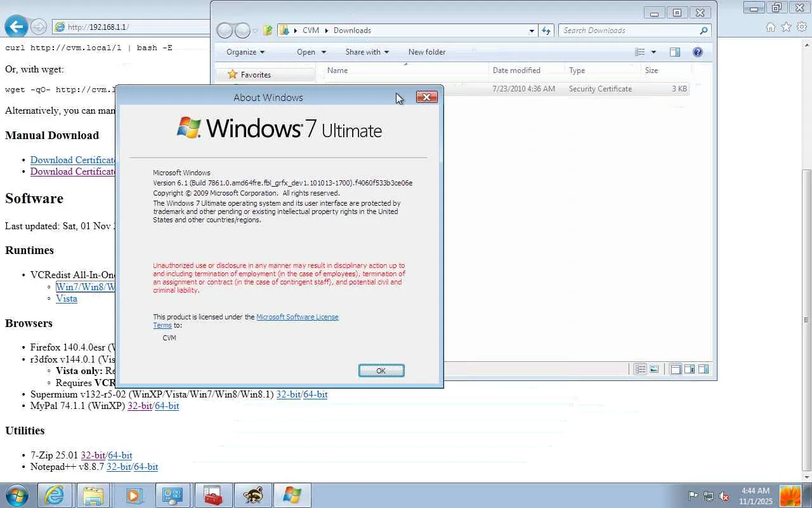Open the recent pages dropdown in Explorer

pyautogui.click(x=256, y=30)
